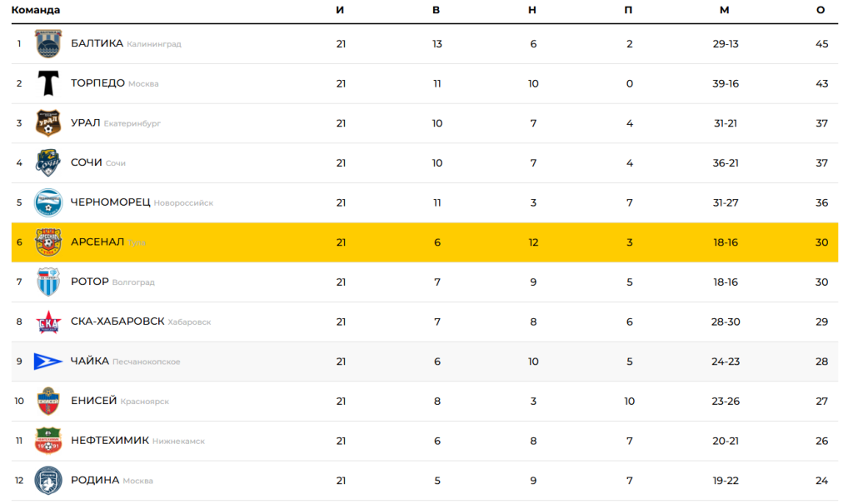Screen dimensions: 853x504
Task: Select the highlighted АРСЕНАЛ team name
Action: [x=97, y=242]
